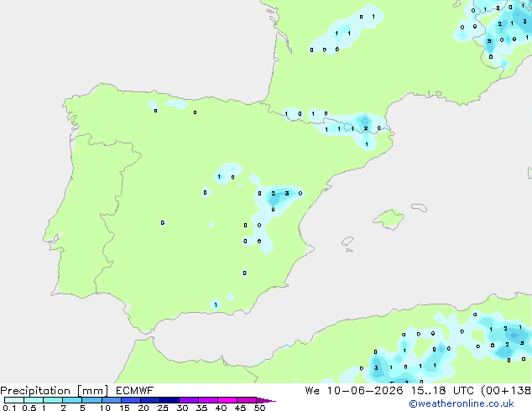This screenshot has height=411, width=532.
Task: Click the legend value '50'
Action: (x=259, y=408)
